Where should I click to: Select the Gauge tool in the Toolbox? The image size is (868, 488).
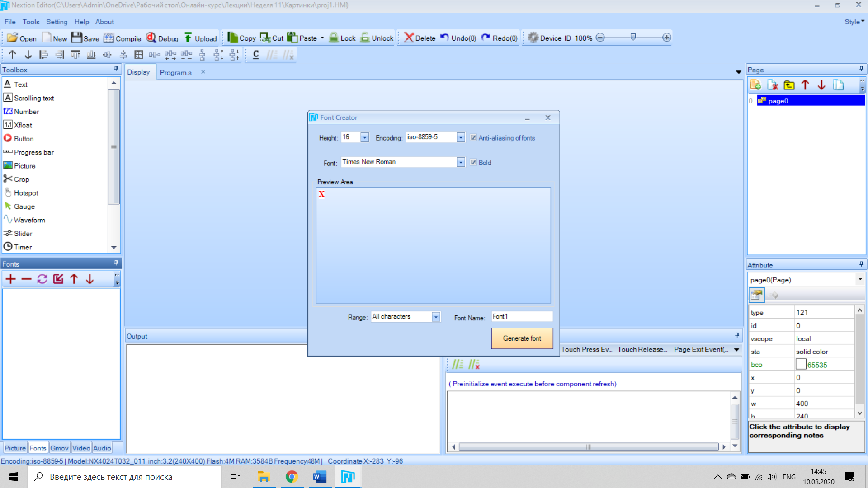(x=24, y=206)
